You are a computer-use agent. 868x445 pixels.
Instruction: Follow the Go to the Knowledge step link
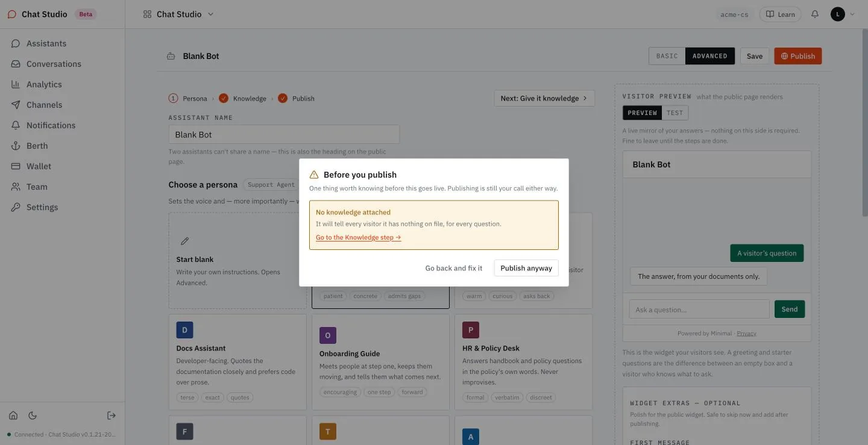pyautogui.click(x=359, y=237)
